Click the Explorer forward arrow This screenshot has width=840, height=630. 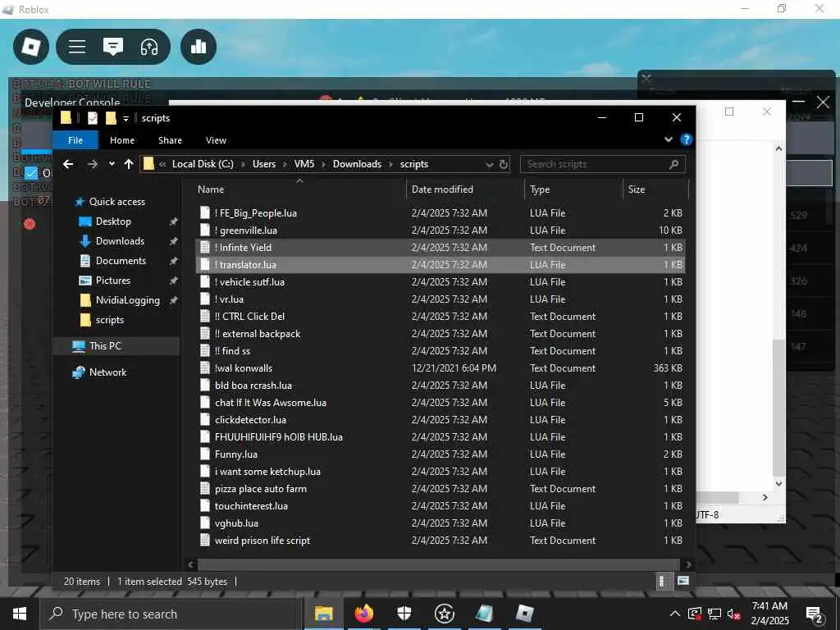tap(92, 164)
